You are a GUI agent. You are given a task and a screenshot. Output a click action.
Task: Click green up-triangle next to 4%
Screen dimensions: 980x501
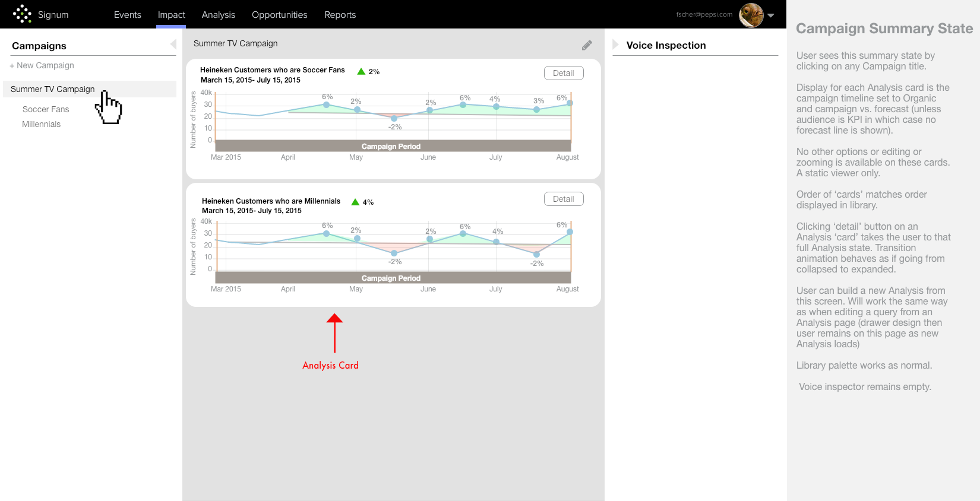pos(355,202)
